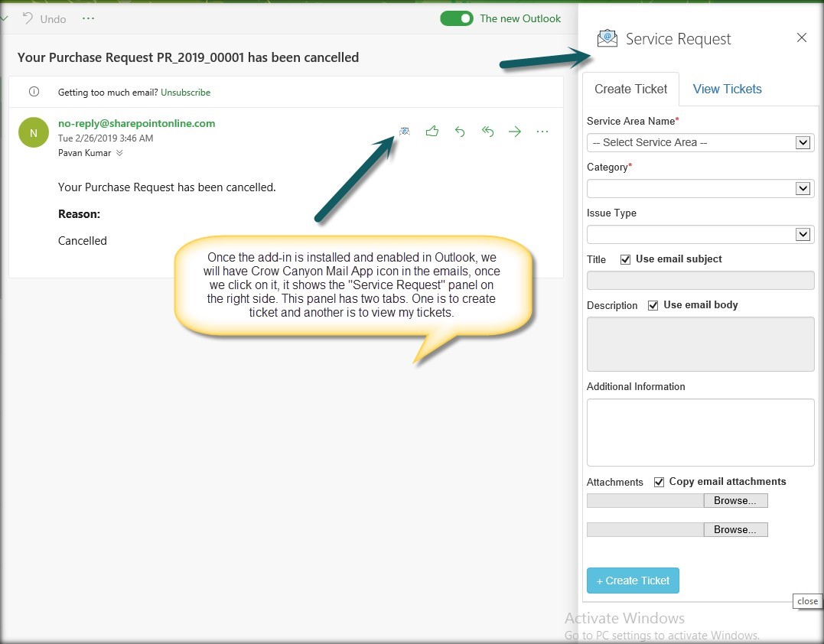
Task: Click the close button at bottom right
Action: (x=807, y=601)
